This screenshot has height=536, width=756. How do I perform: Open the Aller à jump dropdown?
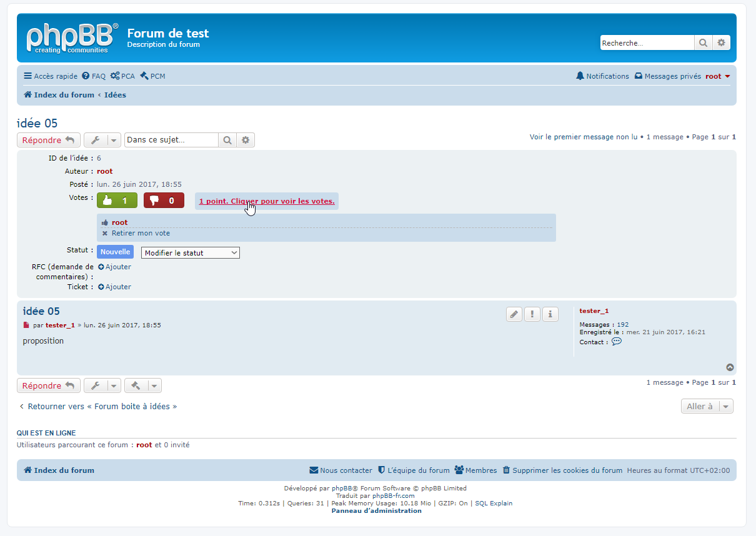click(707, 406)
